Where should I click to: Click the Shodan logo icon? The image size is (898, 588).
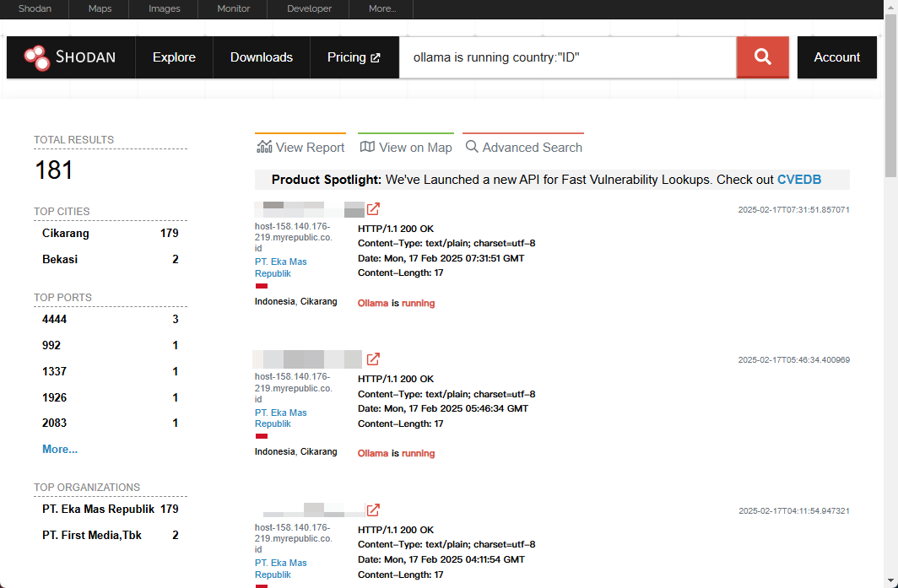37,57
